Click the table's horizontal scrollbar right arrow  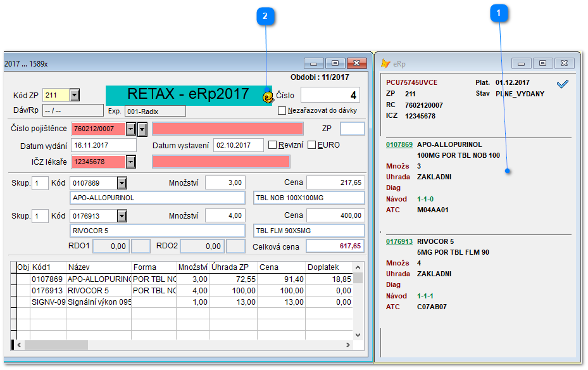[348, 345]
